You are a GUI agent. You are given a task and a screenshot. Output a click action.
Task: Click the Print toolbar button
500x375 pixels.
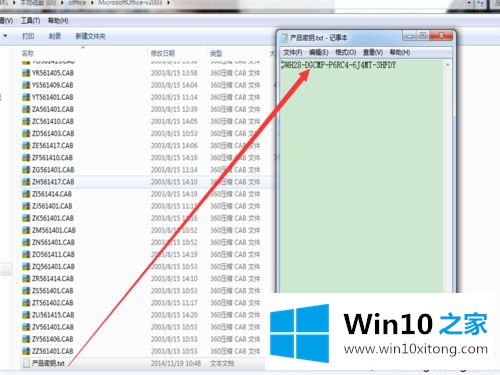28,36
